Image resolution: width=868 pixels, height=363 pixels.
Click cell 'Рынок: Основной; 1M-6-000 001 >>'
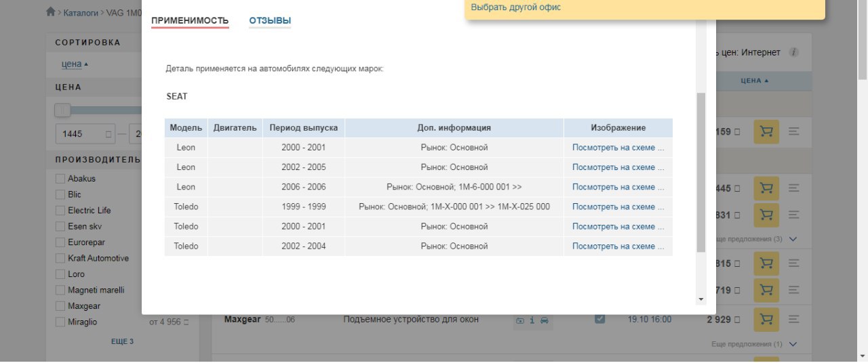454,187
